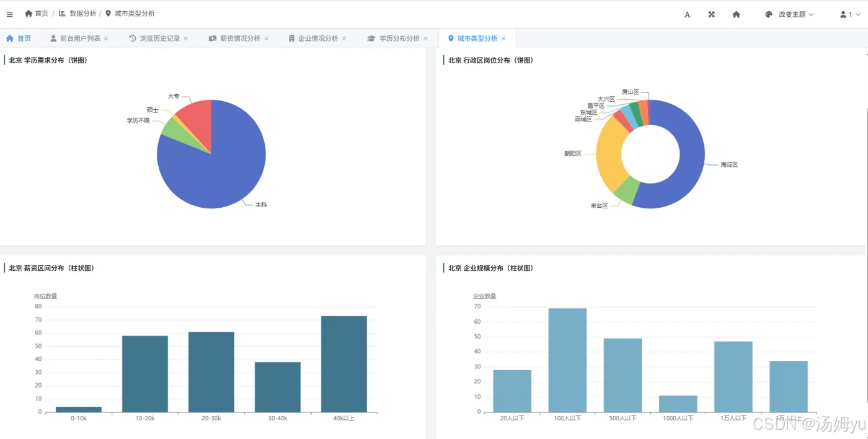The image size is (868, 439).
Task: Click the chart icon beside 数据分析
Action: tap(63, 13)
